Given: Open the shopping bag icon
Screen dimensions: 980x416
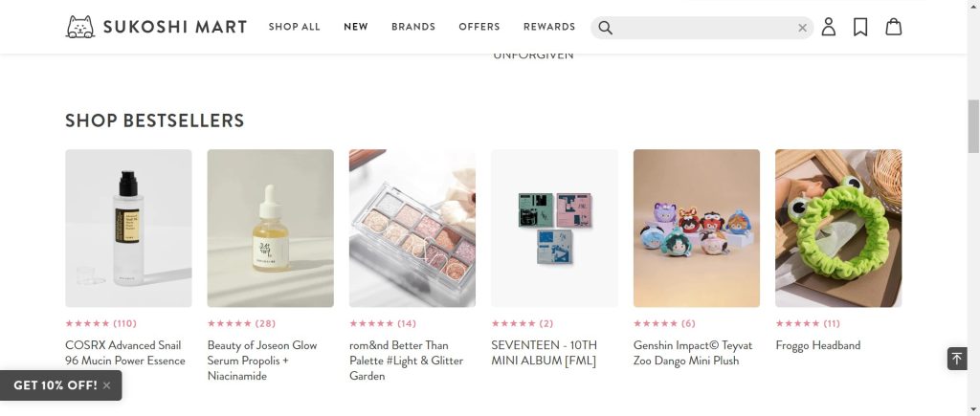Looking at the screenshot, I should point(893,27).
